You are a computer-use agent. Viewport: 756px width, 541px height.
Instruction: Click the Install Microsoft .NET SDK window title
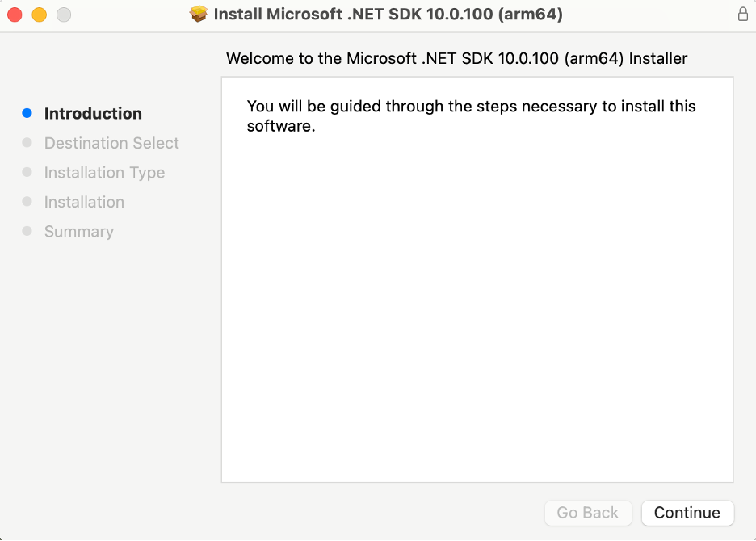click(388, 15)
